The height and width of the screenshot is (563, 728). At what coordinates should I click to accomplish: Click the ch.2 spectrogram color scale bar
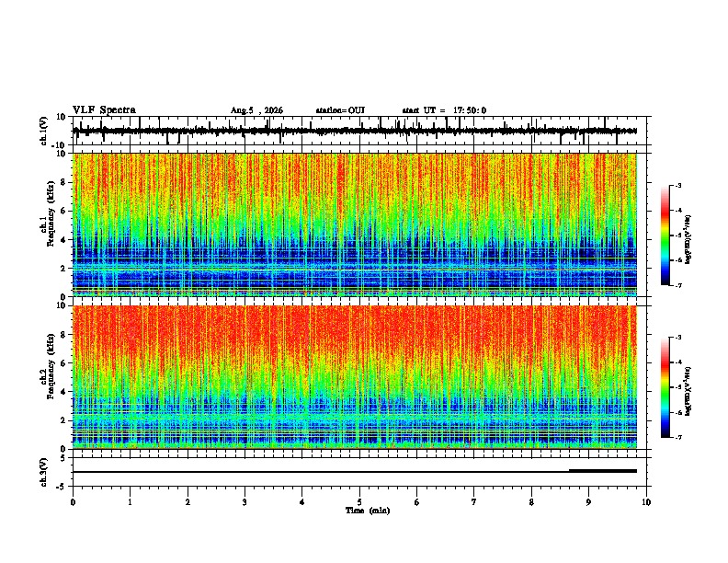[x=665, y=387]
